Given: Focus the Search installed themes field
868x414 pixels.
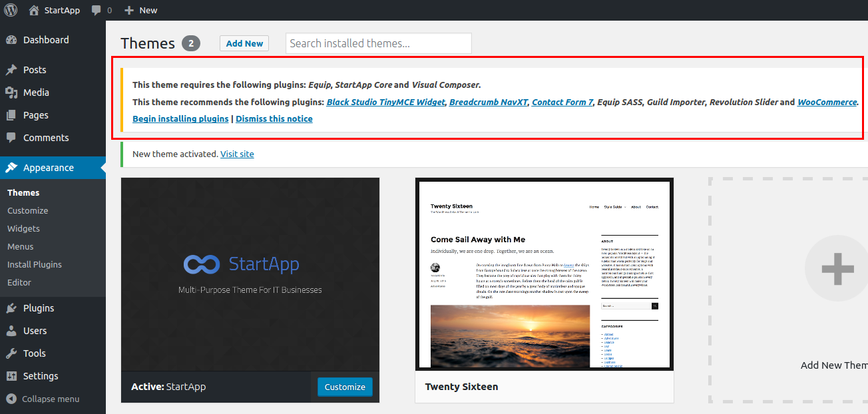Looking at the screenshot, I should pyautogui.click(x=379, y=43).
